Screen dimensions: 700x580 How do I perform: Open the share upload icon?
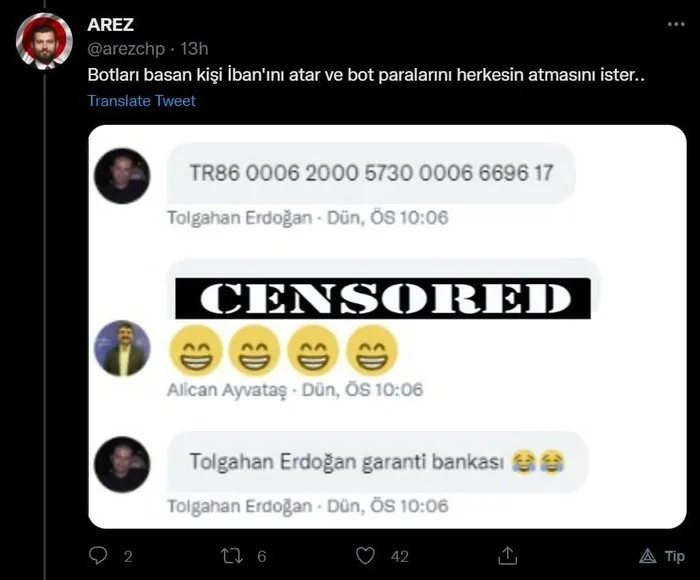pos(507,555)
